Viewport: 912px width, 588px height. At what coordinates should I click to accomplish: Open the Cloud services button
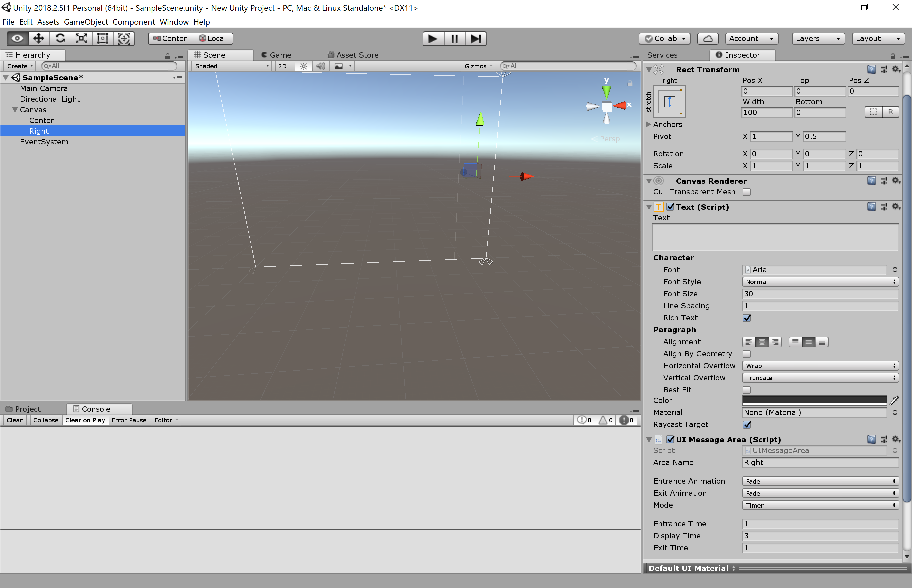pyautogui.click(x=707, y=39)
